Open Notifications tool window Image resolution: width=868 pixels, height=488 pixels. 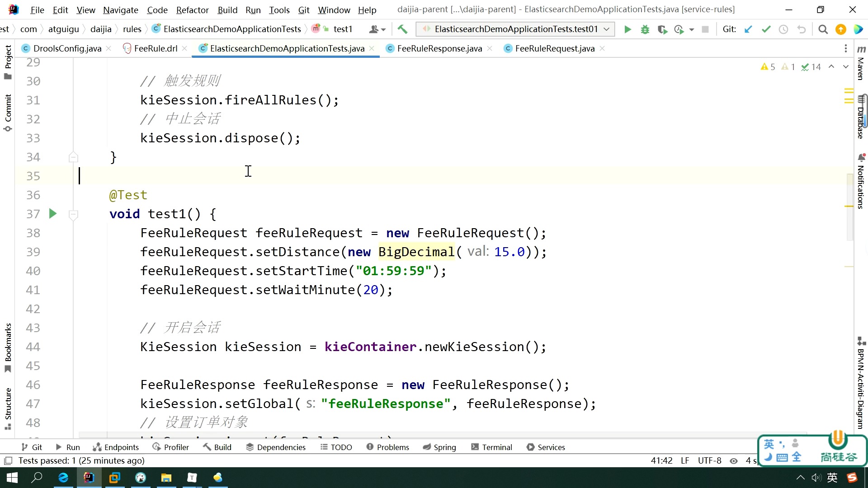point(861,181)
